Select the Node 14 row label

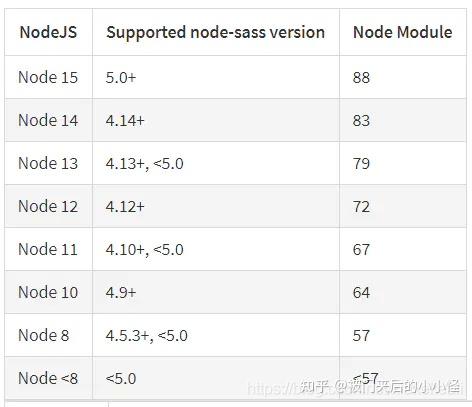[x=48, y=120]
